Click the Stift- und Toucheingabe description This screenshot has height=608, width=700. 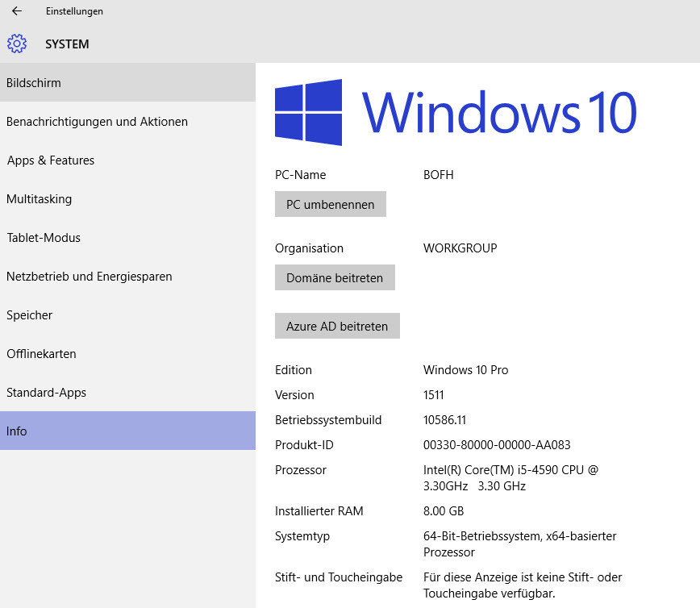pyautogui.click(x=523, y=585)
